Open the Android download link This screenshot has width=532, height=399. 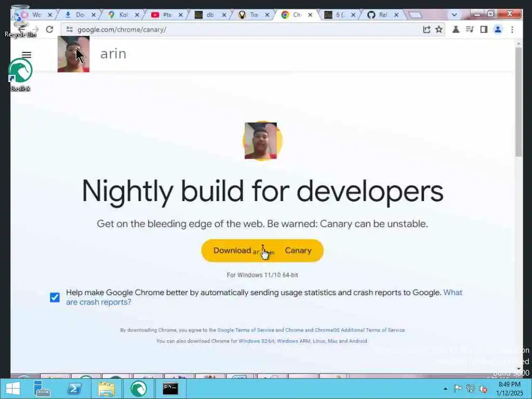point(358,341)
